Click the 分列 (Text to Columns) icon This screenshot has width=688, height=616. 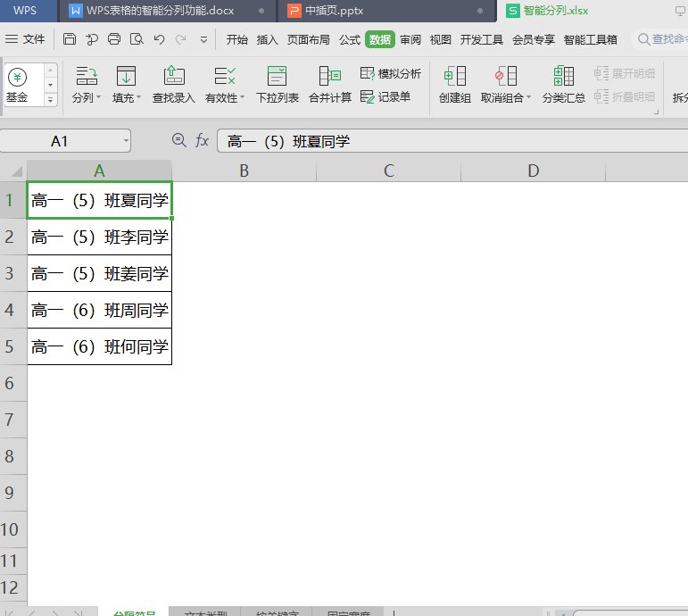(86, 76)
